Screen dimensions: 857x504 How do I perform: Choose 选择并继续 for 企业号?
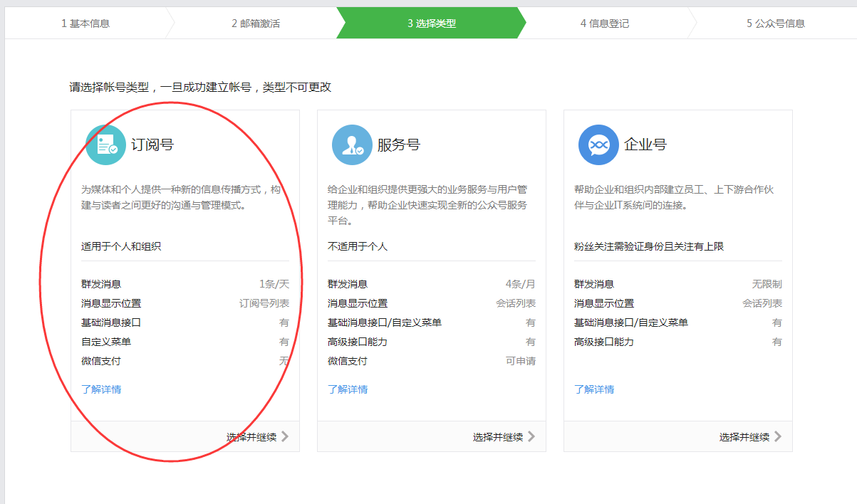[x=744, y=437]
